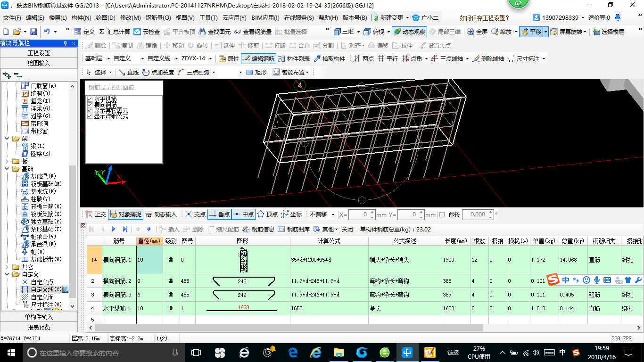Click 单构件输入 navigation button

click(x=39, y=317)
